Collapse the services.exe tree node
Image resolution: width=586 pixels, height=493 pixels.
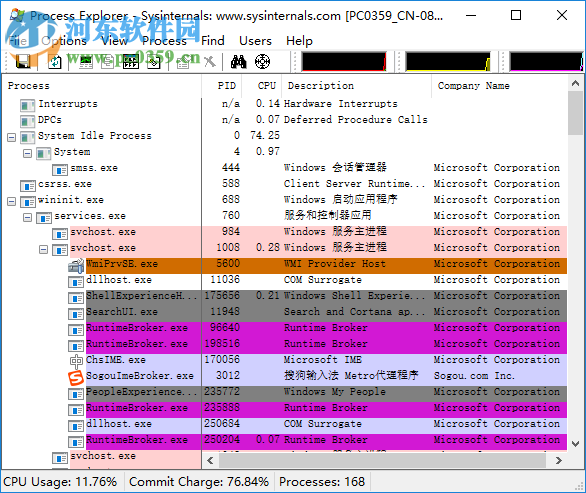tap(27, 218)
